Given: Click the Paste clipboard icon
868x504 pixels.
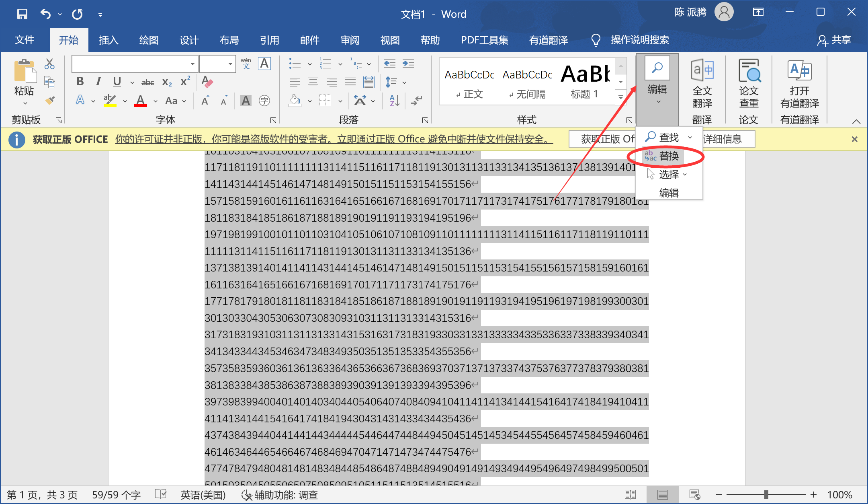Looking at the screenshot, I should click(25, 71).
